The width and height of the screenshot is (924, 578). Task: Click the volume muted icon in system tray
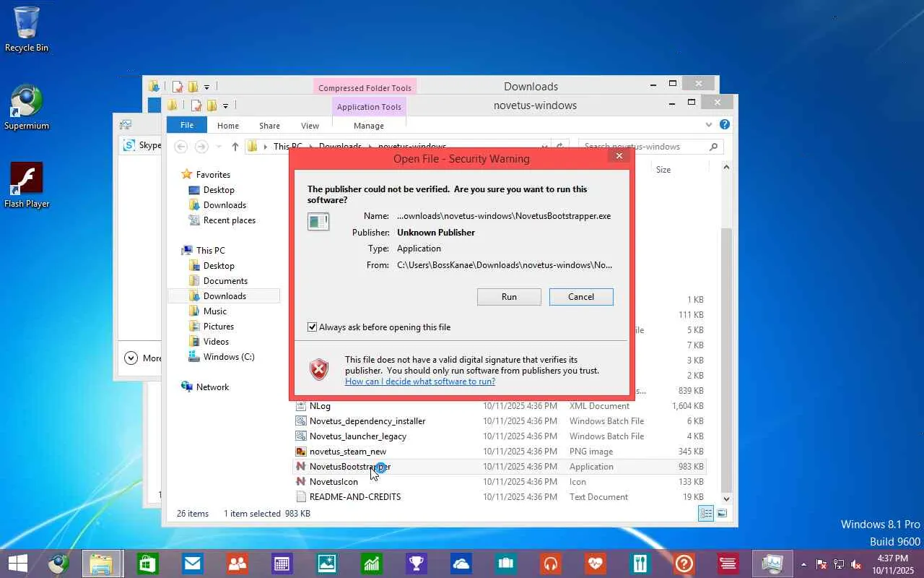[x=856, y=564]
